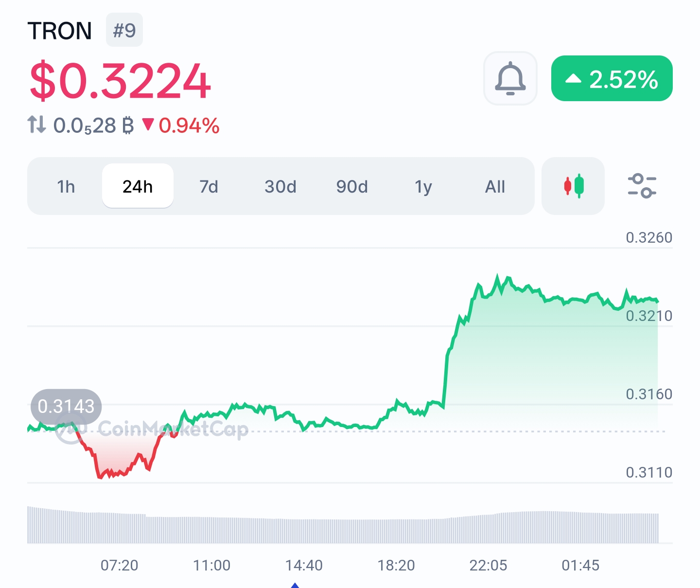Open chart settings sliders icon
Viewport: 700px width, 588px height.
tap(642, 186)
